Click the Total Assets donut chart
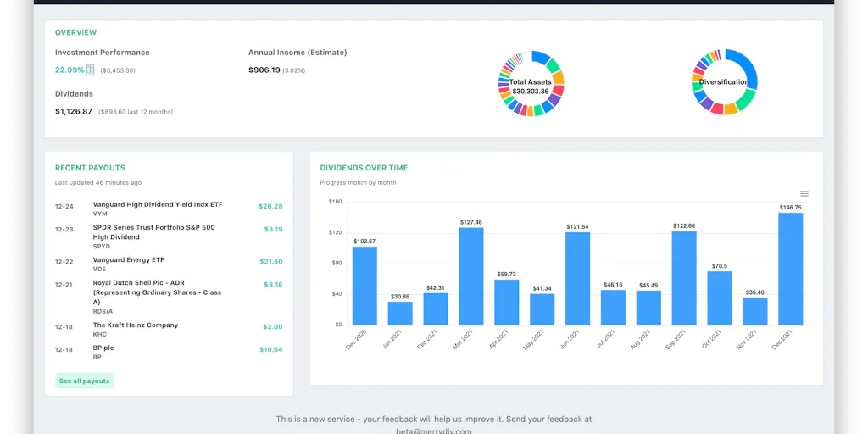This screenshot has height=434, width=868. [x=531, y=83]
